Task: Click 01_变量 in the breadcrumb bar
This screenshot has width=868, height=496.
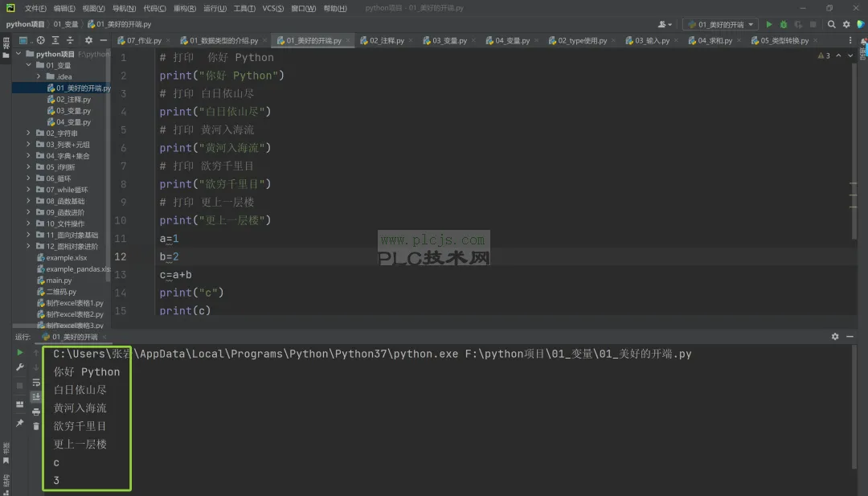Action: (66, 24)
